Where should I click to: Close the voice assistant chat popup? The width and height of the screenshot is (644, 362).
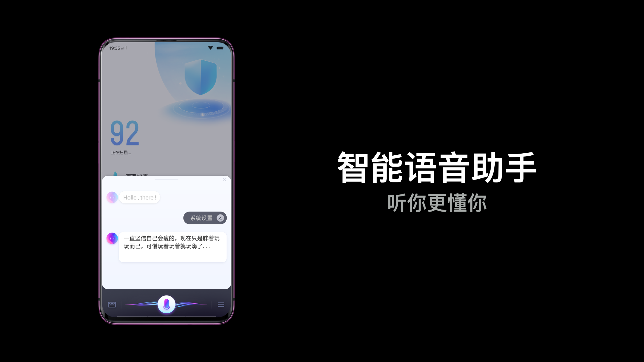(225, 180)
